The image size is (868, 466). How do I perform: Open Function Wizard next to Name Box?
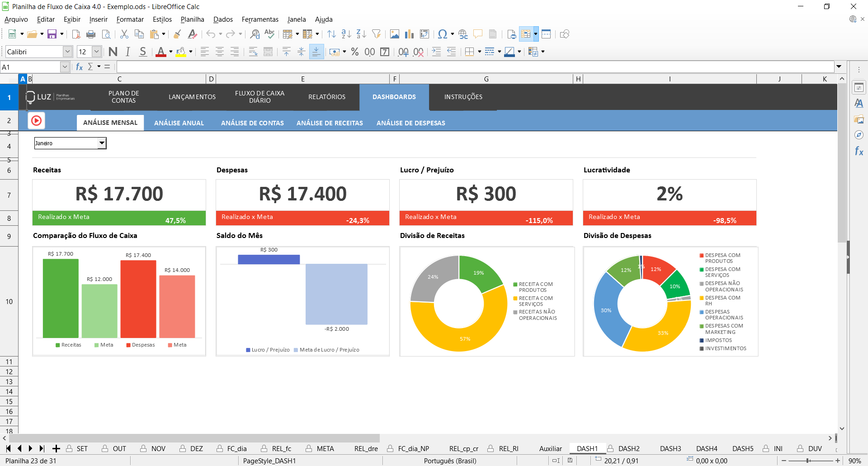pos(80,67)
